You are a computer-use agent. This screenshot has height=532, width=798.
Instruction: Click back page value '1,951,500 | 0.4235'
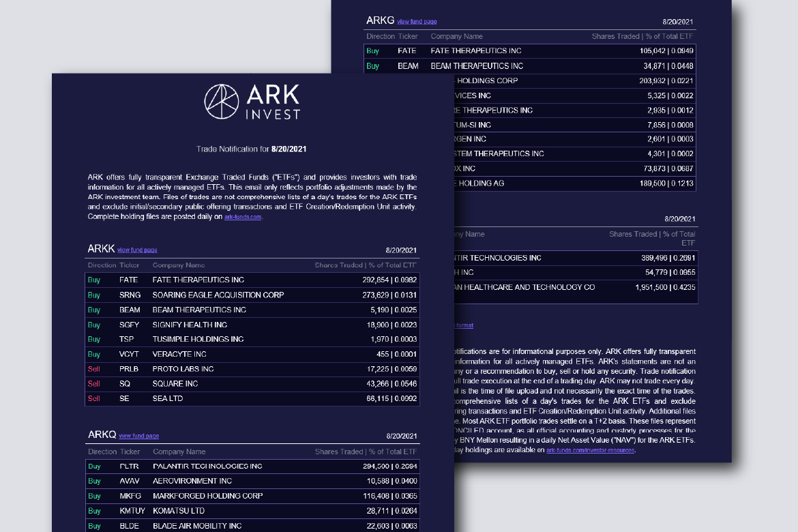(665, 288)
